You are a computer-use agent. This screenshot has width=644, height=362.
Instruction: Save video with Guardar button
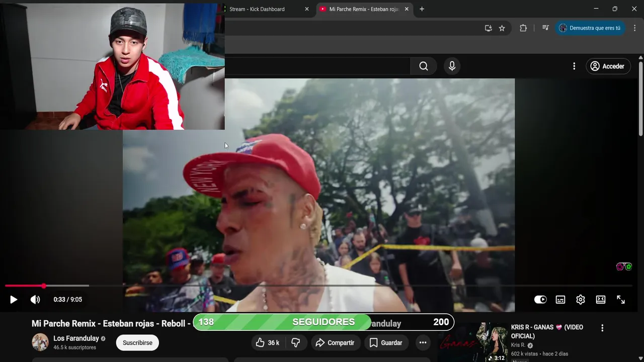click(x=386, y=343)
